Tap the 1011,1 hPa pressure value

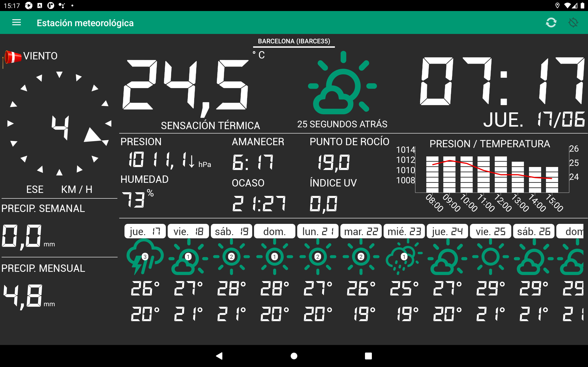158,160
